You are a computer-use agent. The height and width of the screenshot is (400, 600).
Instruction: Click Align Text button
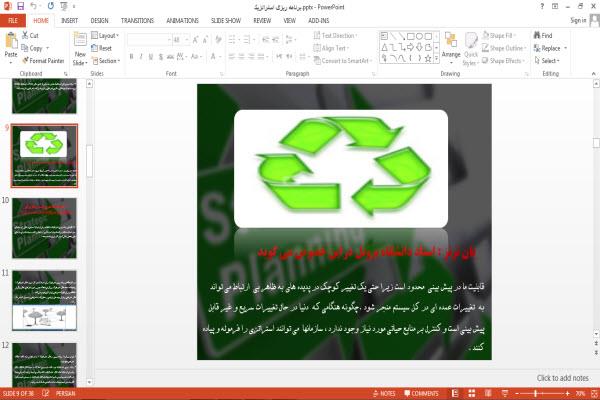[x=331, y=48]
